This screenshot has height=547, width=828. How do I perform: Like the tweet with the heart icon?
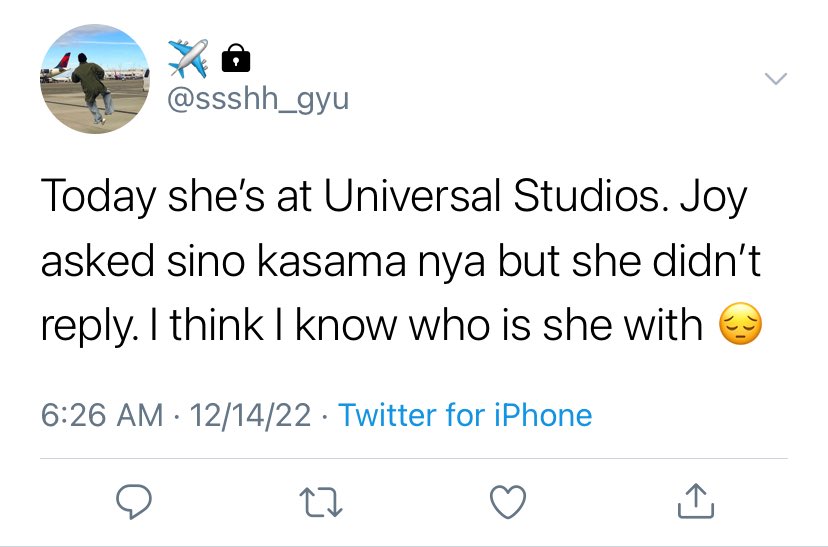[508, 502]
